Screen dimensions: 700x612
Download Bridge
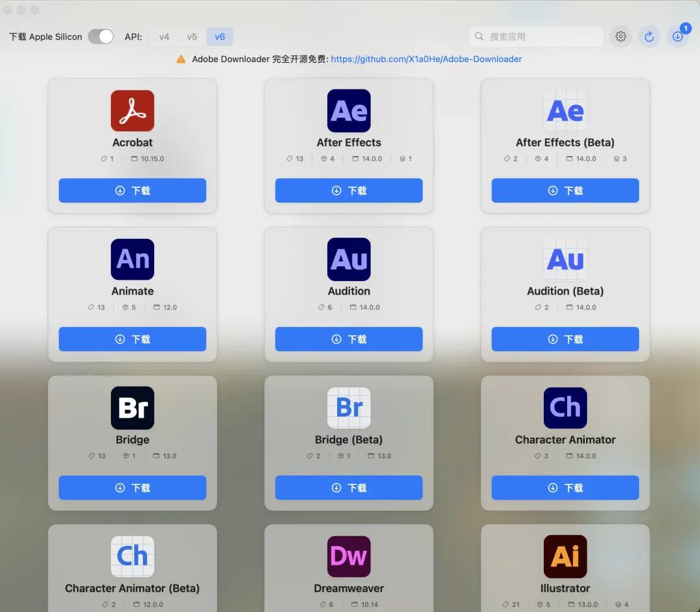[133, 488]
